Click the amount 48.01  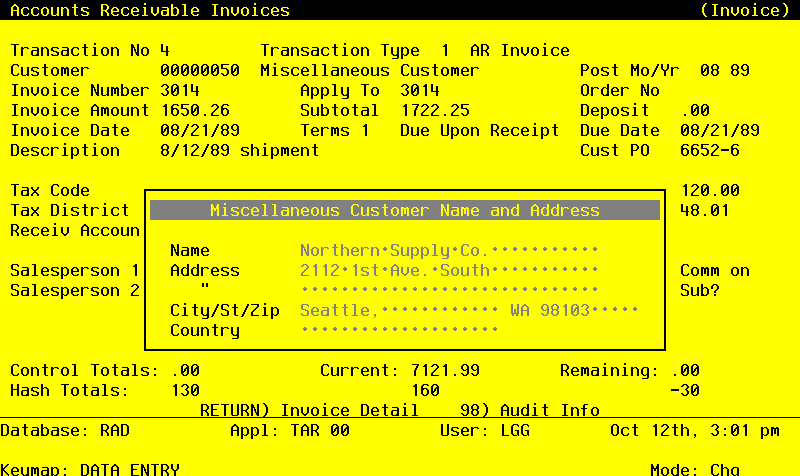[705, 210]
